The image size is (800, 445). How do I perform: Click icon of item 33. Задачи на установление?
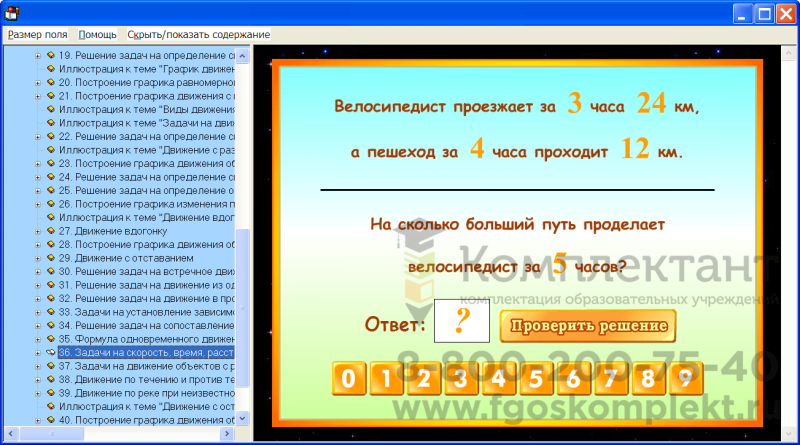(51, 312)
